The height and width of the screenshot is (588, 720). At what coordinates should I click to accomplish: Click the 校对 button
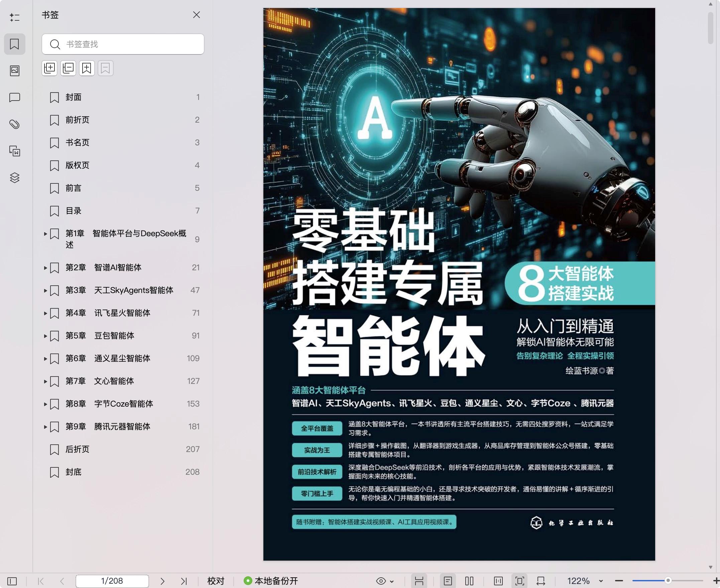pos(216,581)
